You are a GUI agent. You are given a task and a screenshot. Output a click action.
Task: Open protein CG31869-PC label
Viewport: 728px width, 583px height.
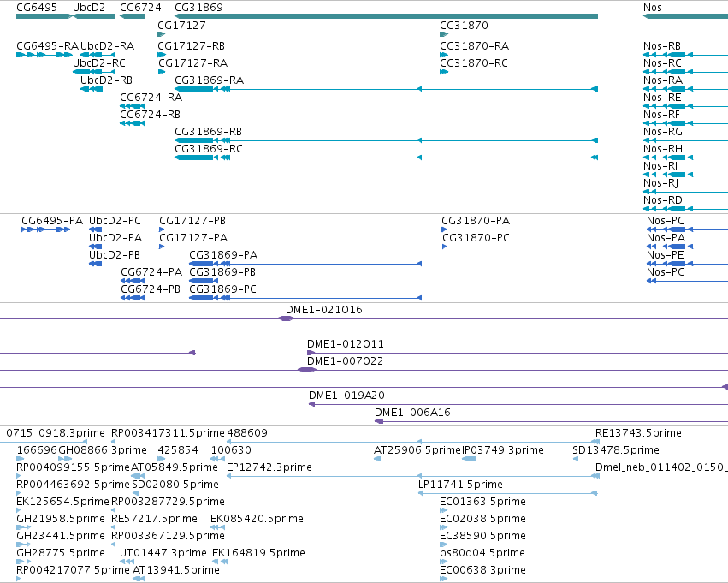pyautogui.click(x=223, y=289)
